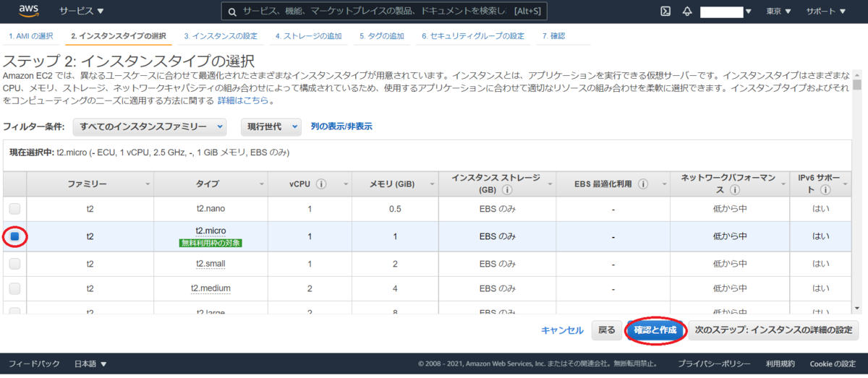Go to step 6. セキュリティグループの設定
This screenshot has width=868, height=378.
coord(472,35)
